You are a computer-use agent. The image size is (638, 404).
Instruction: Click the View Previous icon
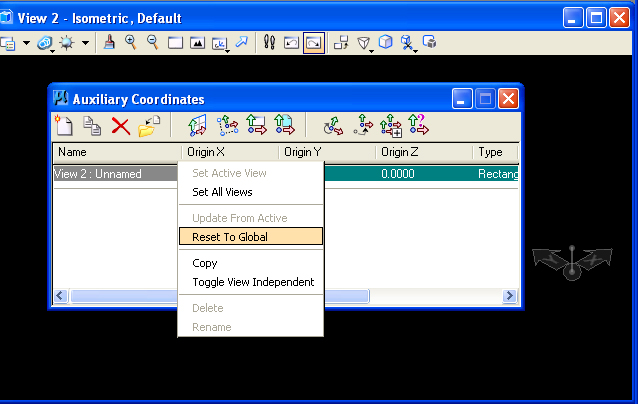[291, 43]
